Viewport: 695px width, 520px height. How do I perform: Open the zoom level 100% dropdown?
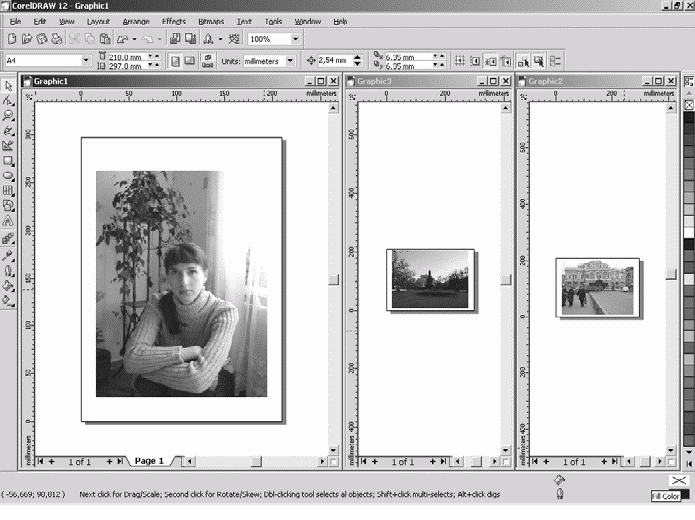click(x=296, y=39)
